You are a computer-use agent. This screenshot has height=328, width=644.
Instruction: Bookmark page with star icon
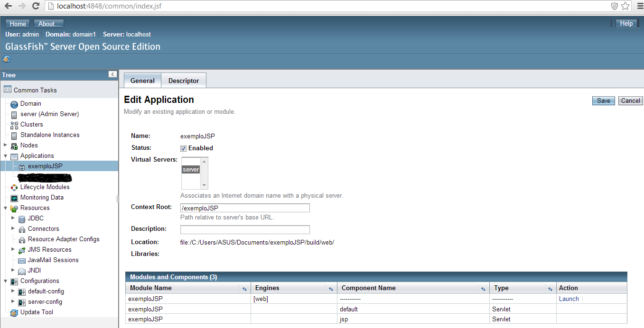tap(625, 6)
